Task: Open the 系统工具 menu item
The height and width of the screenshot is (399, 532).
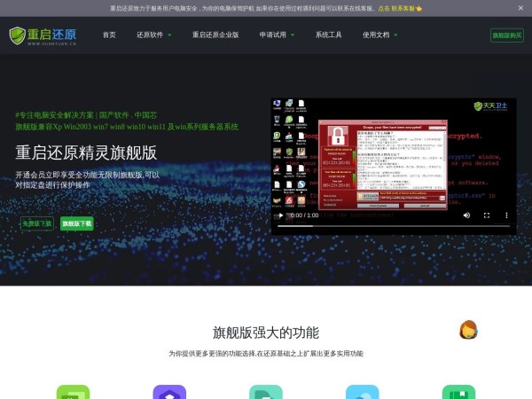Action: [x=328, y=35]
